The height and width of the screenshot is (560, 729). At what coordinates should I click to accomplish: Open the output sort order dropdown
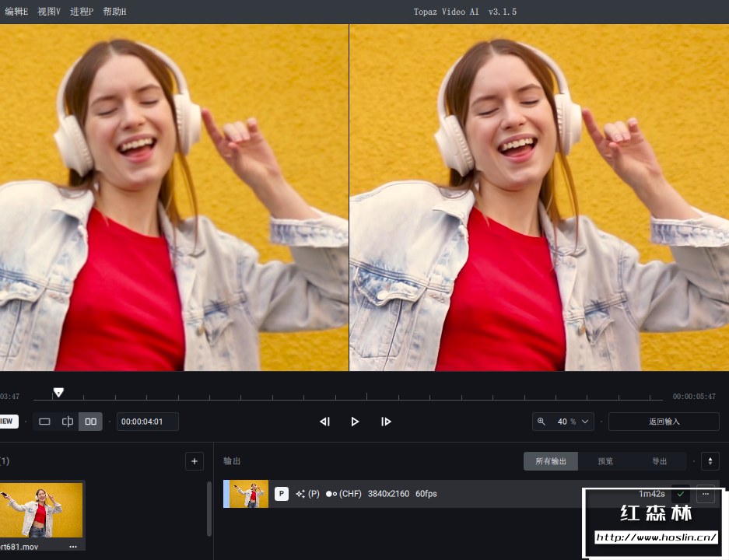[x=710, y=461]
